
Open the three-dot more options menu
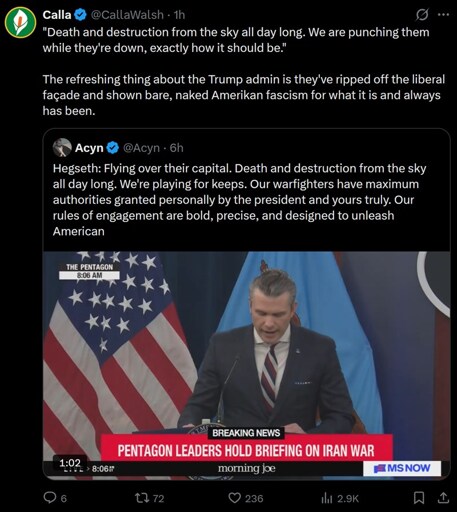pos(443,15)
